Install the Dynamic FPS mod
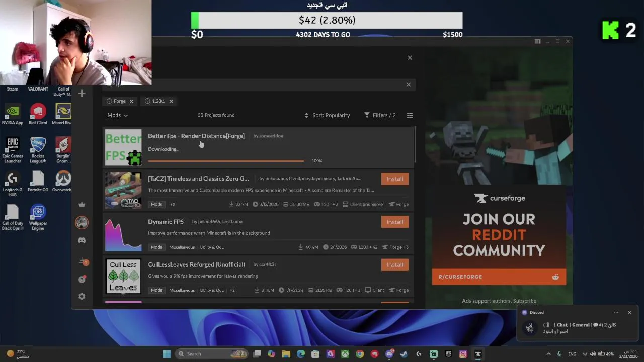This screenshot has height=362, width=644. pos(395,222)
